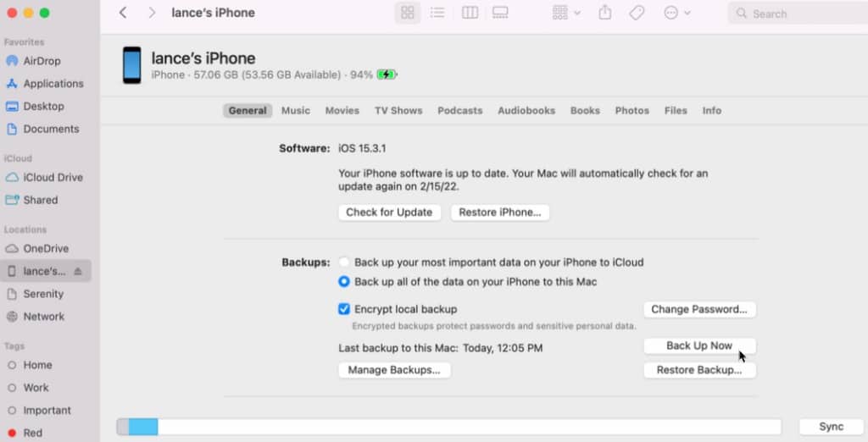The height and width of the screenshot is (442, 868).
Task: Open iCloud Drive in the sidebar
Action: pyautogui.click(x=53, y=178)
